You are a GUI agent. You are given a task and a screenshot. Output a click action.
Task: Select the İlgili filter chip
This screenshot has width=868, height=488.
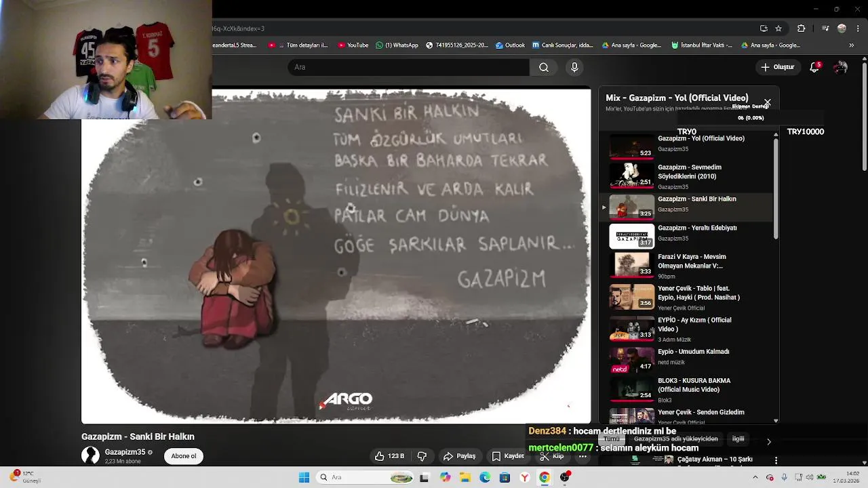738,439
